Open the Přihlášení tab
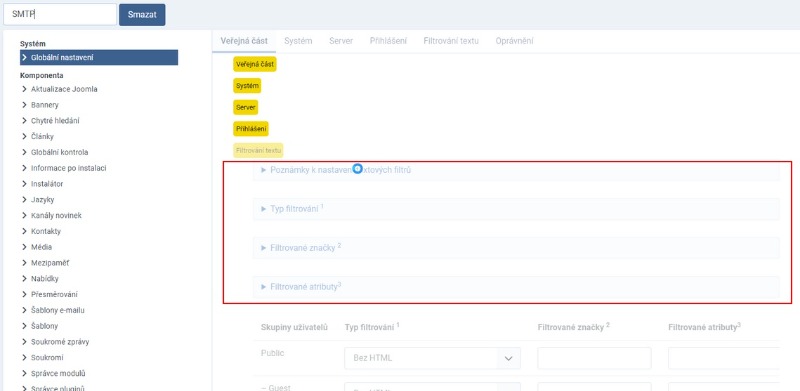This screenshot has height=391, width=800. click(388, 41)
